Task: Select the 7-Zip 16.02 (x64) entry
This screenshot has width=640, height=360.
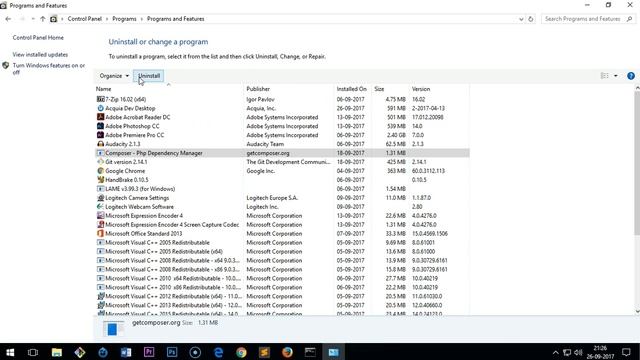Action: coord(282,99)
